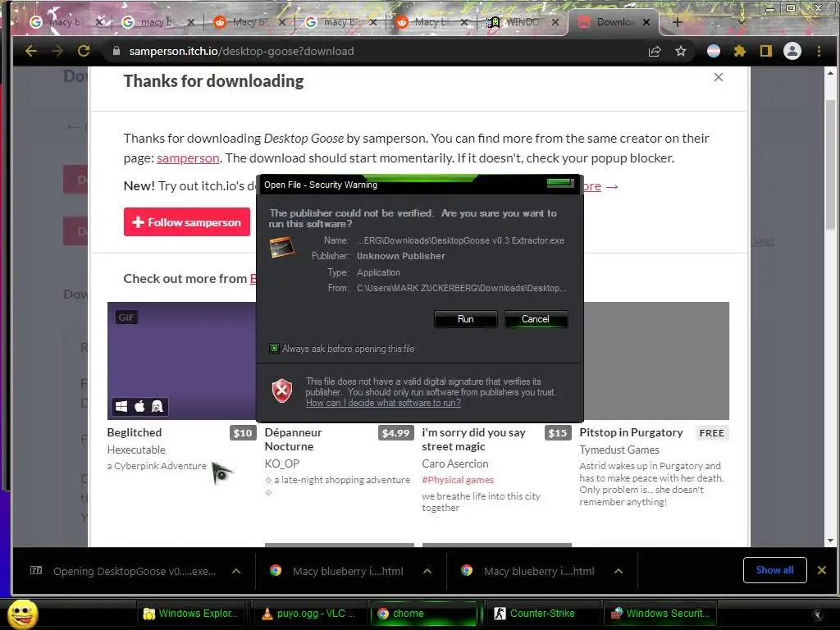Switch to Windows Explorer on the taskbar
Screen dimensions: 840x630
[x=191, y=614]
